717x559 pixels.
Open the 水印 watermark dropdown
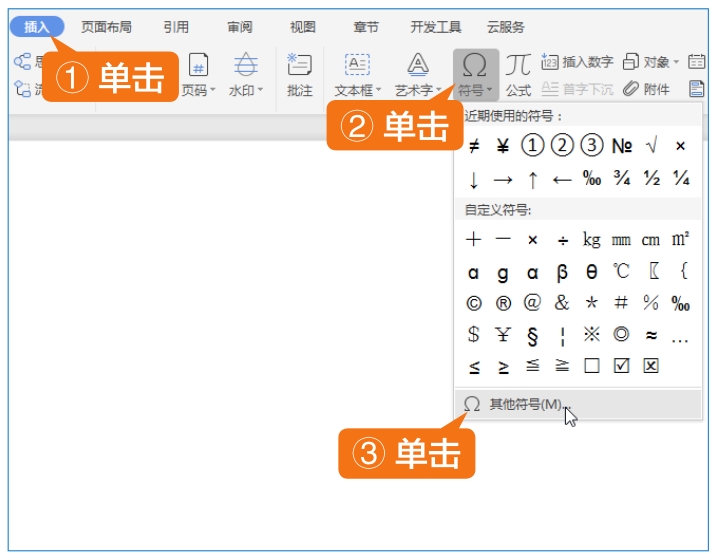point(246,75)
